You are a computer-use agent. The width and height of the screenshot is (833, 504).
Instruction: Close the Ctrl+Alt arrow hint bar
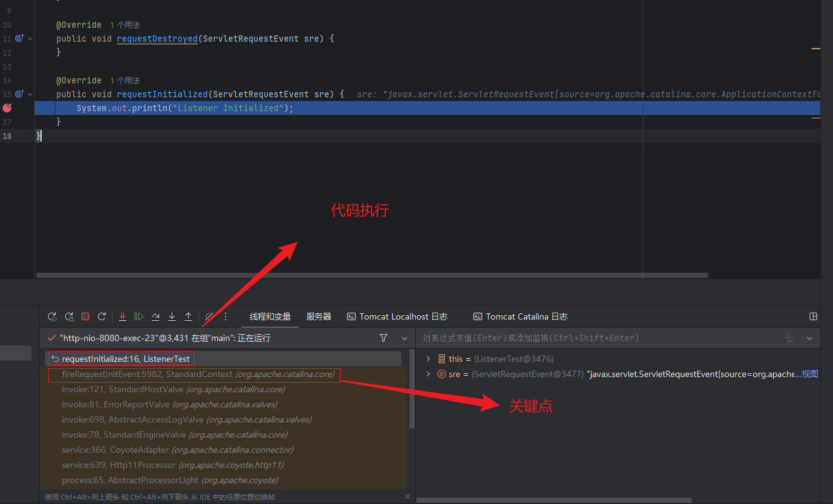click(408, 497)
